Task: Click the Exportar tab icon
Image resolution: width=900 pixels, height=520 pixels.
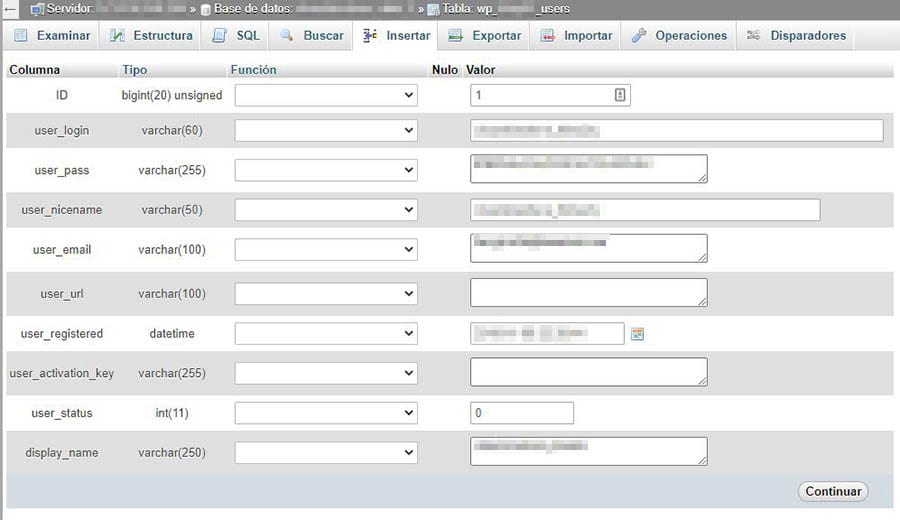Action: point(456,36)
